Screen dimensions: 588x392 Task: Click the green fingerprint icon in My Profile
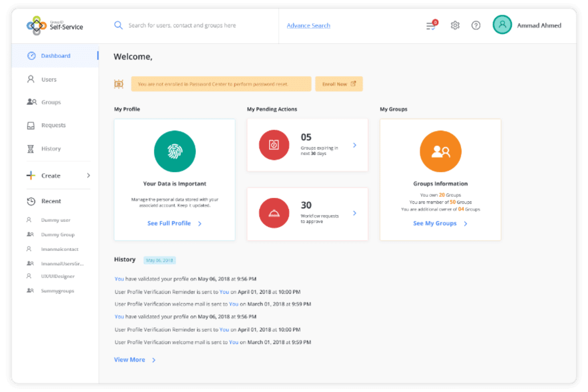point(175,151)
